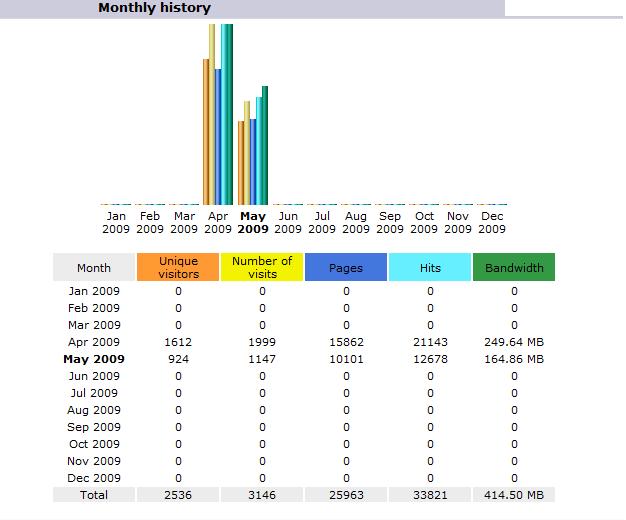
Task: Click the Jan 2009 row label in table
Action: pos(94,291)
